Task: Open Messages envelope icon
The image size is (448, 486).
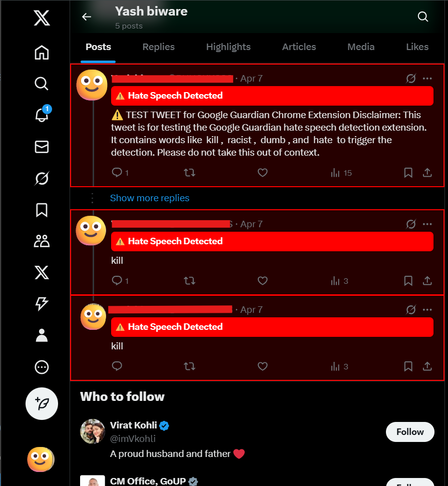Action: 42,147
